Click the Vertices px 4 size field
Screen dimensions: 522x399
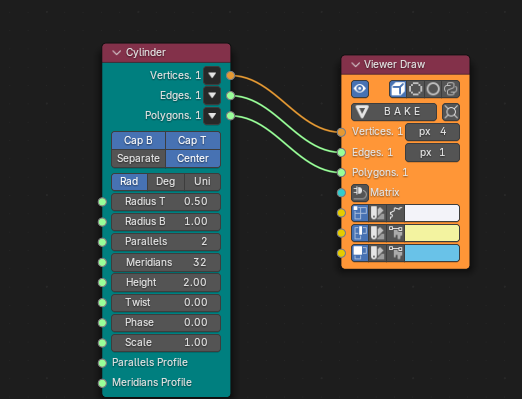[x=432, y=132]
